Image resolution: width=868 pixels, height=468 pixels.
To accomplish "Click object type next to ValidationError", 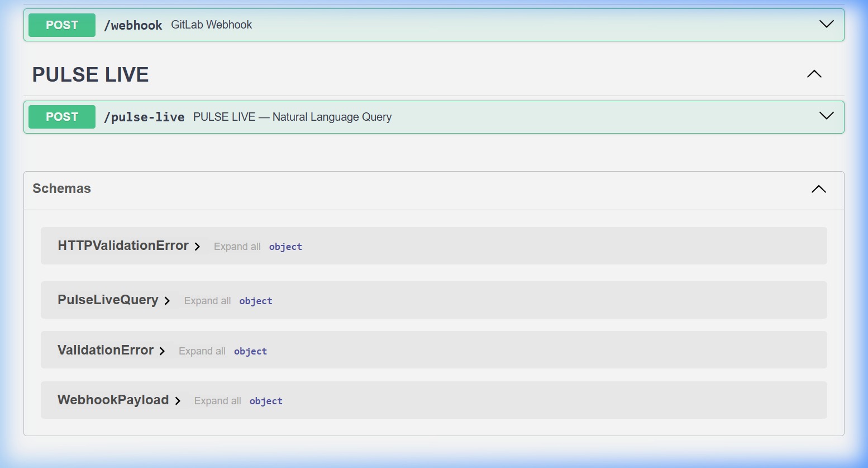I will pos(250,351).
